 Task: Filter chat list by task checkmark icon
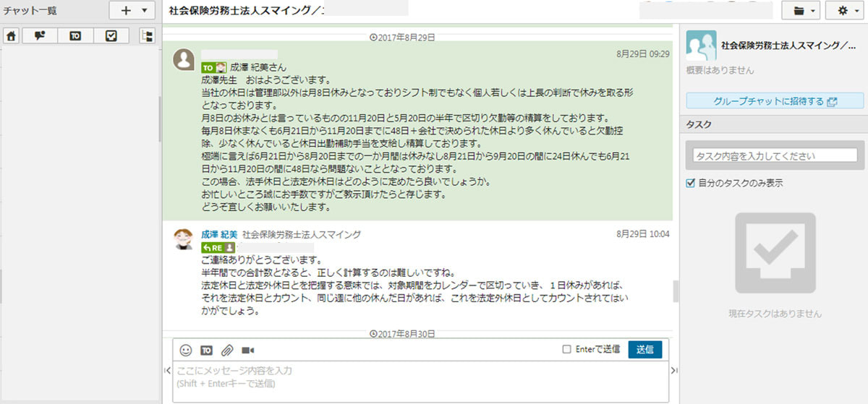111,35
